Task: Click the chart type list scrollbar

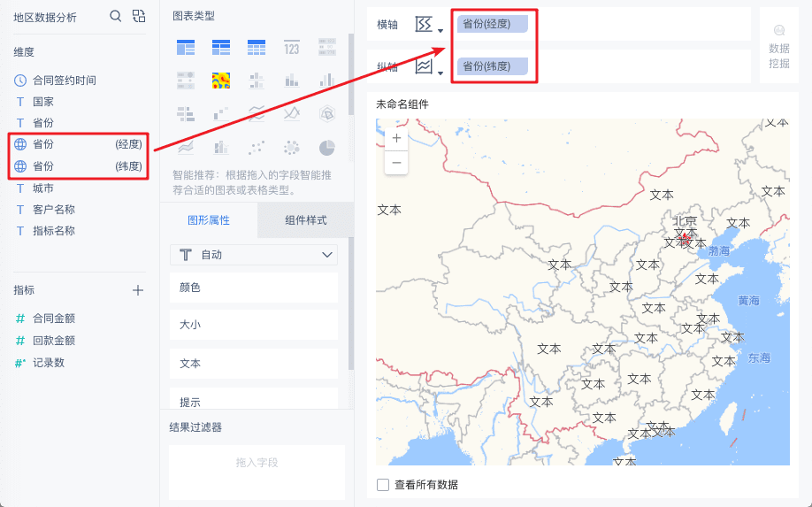Action: 351,74
